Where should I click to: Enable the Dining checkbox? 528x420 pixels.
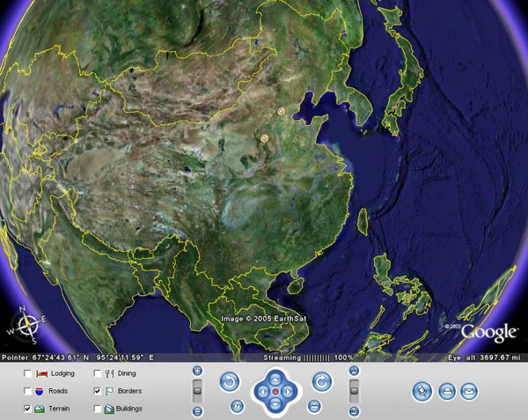pyautogui.click(x=98, y=373)
